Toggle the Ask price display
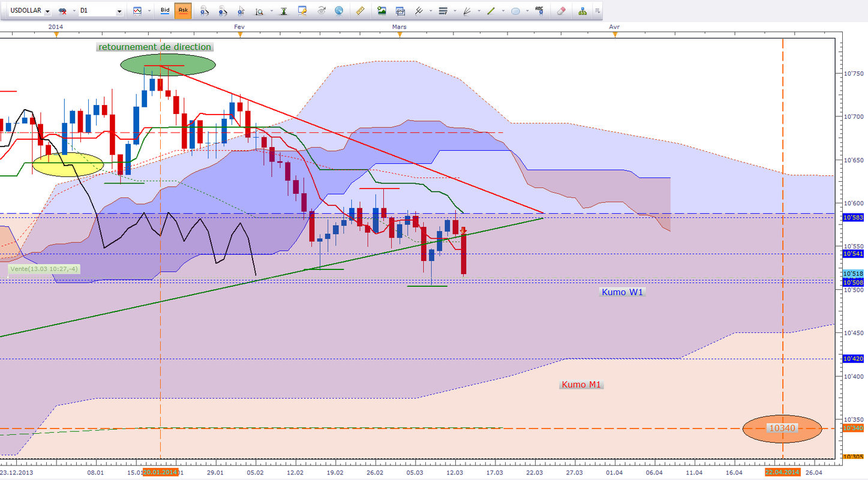 click(x=183, y=11)
